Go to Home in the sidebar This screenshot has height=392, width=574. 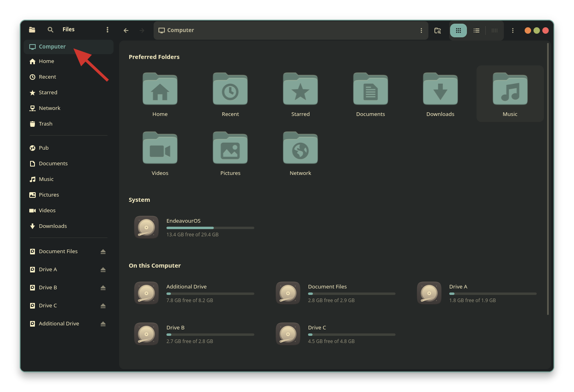pos(69,61)
